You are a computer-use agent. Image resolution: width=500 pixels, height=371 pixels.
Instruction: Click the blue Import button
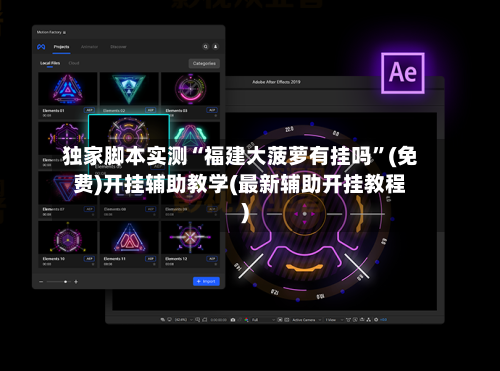206,281
